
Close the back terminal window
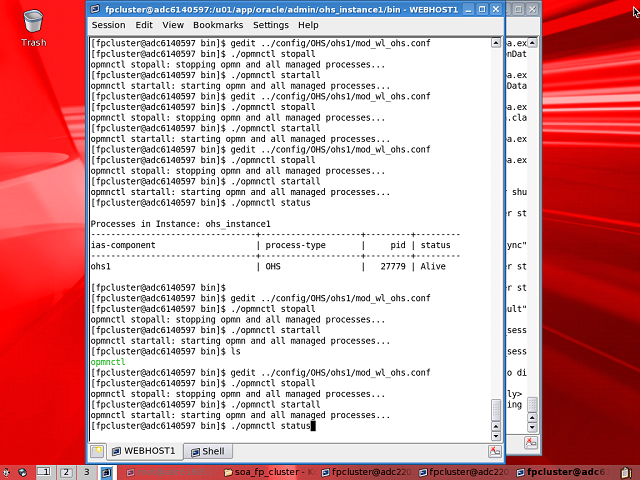coord(532,9)
